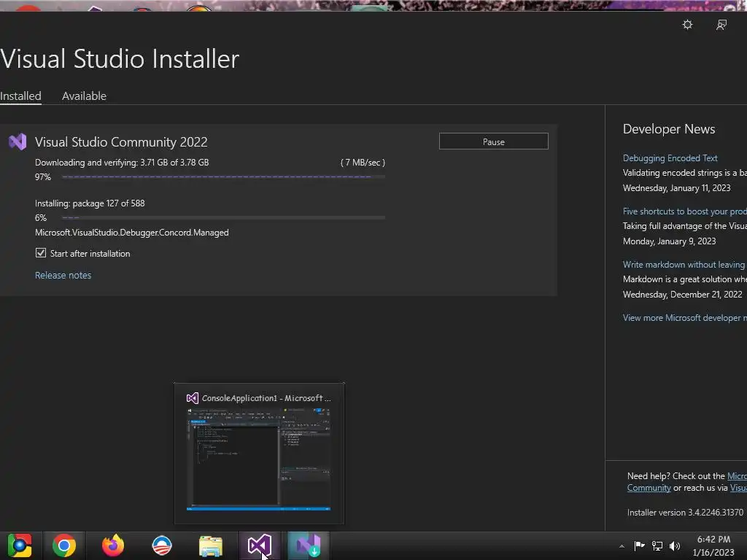Click the Visual Studio Community 2022 logo
The image size is (747, 560).
pos(18,142)
